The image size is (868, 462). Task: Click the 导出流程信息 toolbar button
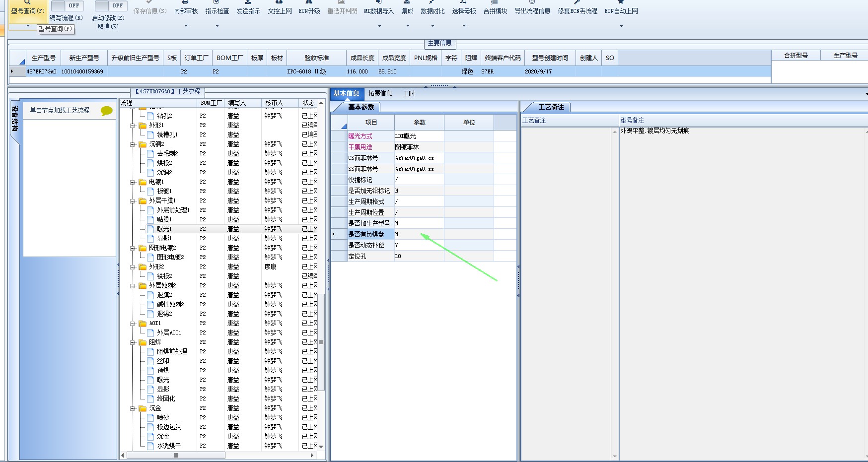[x=532, y=8]
